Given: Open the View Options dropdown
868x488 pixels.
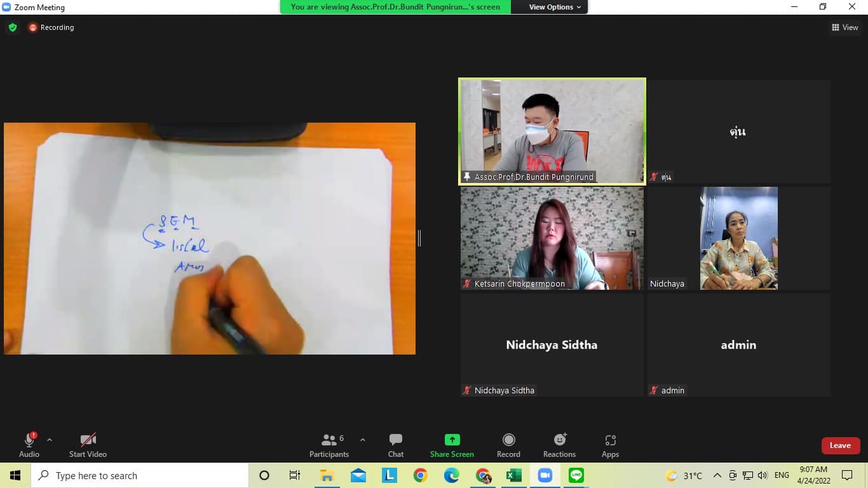Looking at the screenshot, I should click(555, 7).
